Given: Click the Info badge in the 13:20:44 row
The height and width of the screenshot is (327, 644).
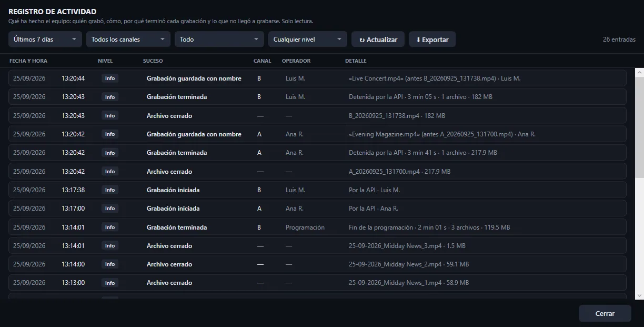Looking at the screenshot, I should click(110, 78).
